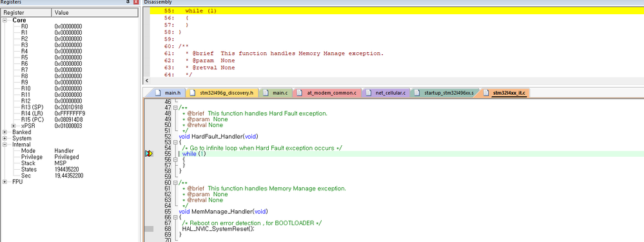
Task: Click the 'Go to infinite loop' comment at line 54
Action: pyautogui.click(x=262, y=148)
